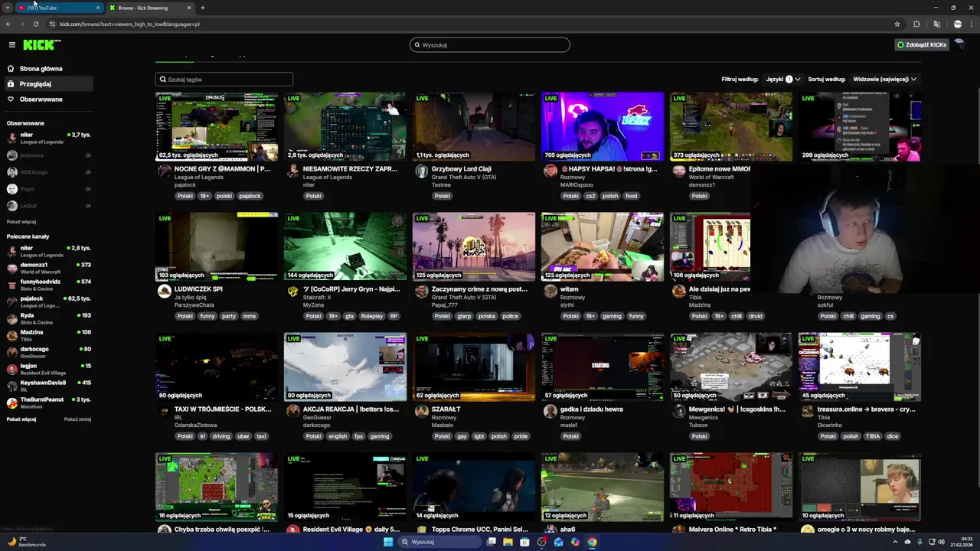Click the mma tag under LUDWICZEK SPI

tap(249, 316)
